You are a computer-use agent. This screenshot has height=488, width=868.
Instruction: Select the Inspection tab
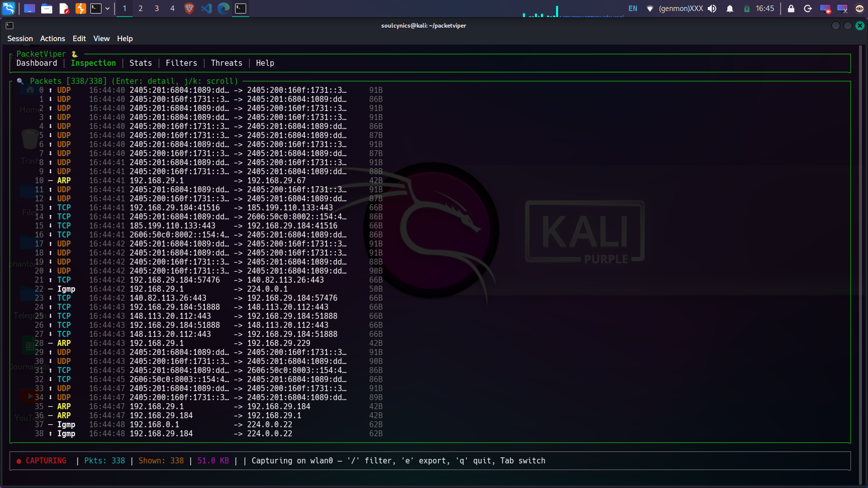tap(93, 63)
